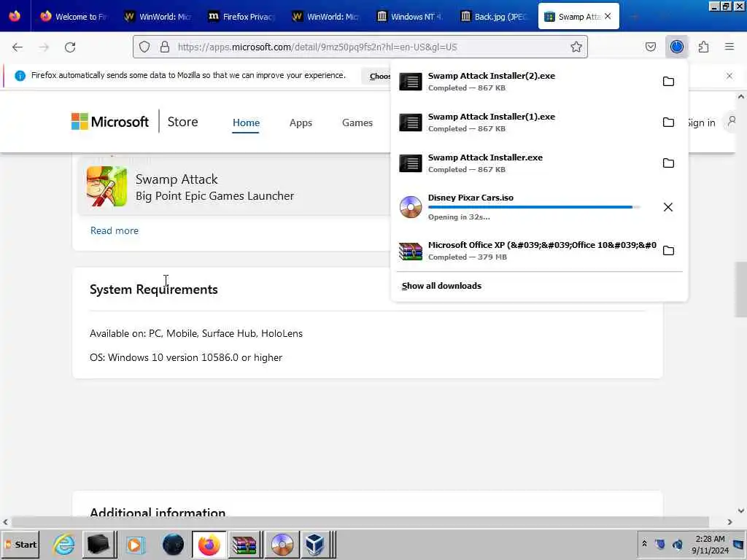
Task: Open VirtualBox from the taskbar
Action: coord(314,544)
